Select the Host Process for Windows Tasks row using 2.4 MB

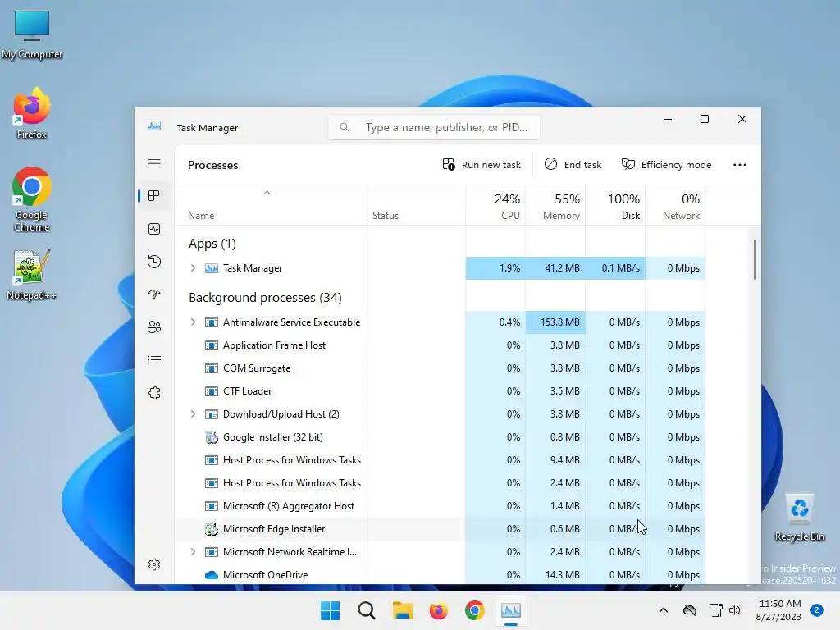(x=440, y=483)
